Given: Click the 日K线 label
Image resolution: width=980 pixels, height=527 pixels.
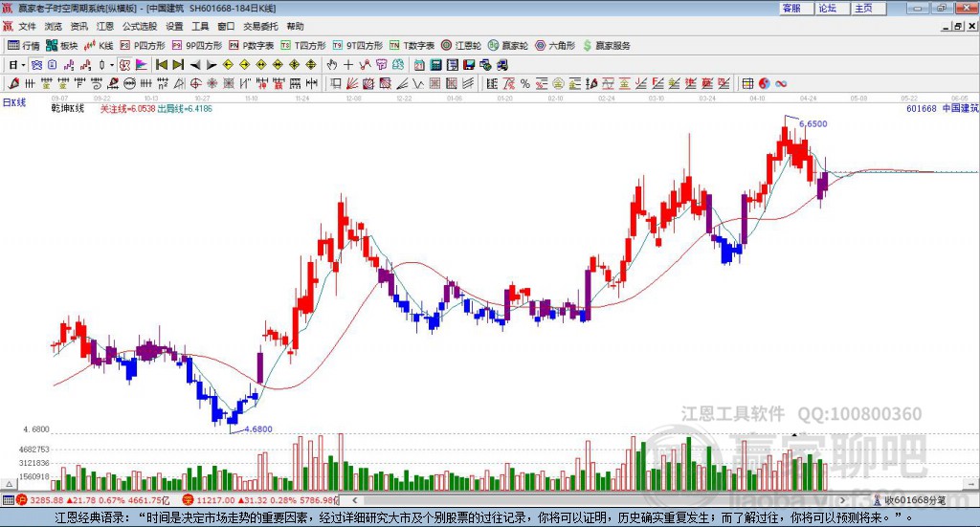Looking at the screenshot, I should 14,102.
